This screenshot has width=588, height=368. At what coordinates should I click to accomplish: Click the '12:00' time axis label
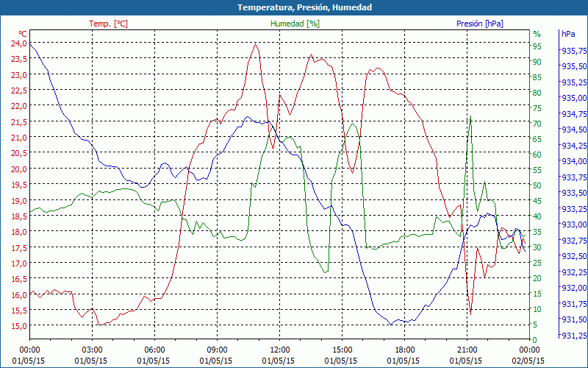pyautogui.click(x=280, y=350)
